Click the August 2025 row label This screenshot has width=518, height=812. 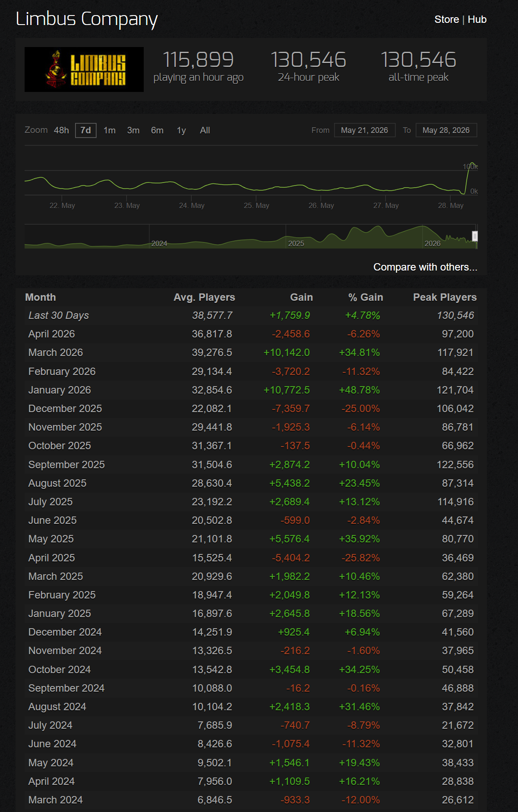click(x=57, y=483)
